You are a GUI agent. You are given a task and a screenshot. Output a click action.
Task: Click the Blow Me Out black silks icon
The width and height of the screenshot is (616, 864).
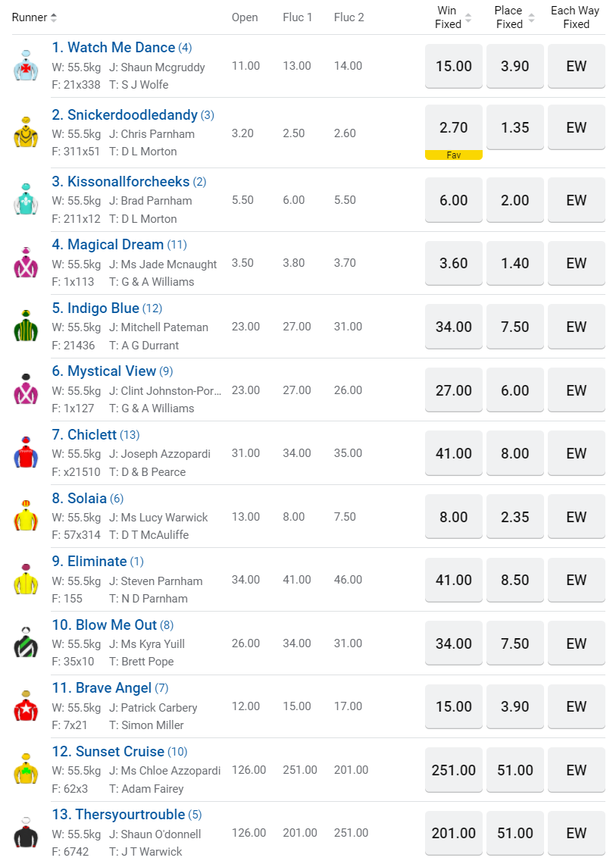click(26, 643)
